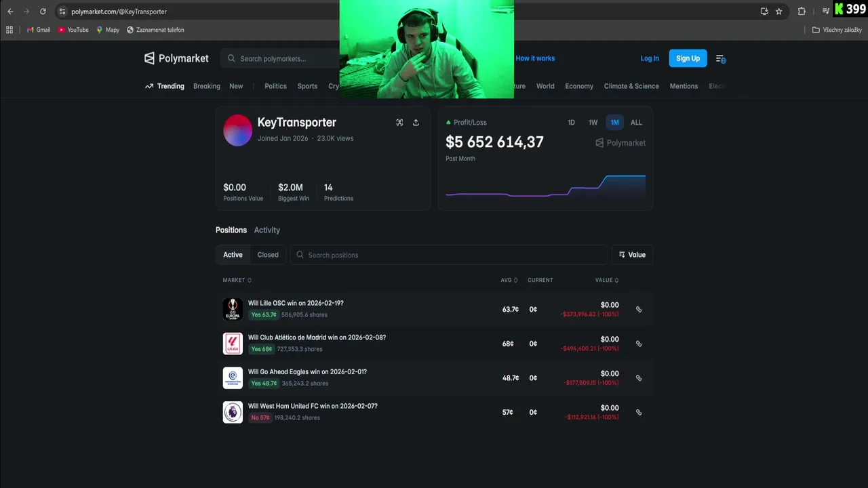
Task: Click install app icon in address bar
Action: point(764,12)
